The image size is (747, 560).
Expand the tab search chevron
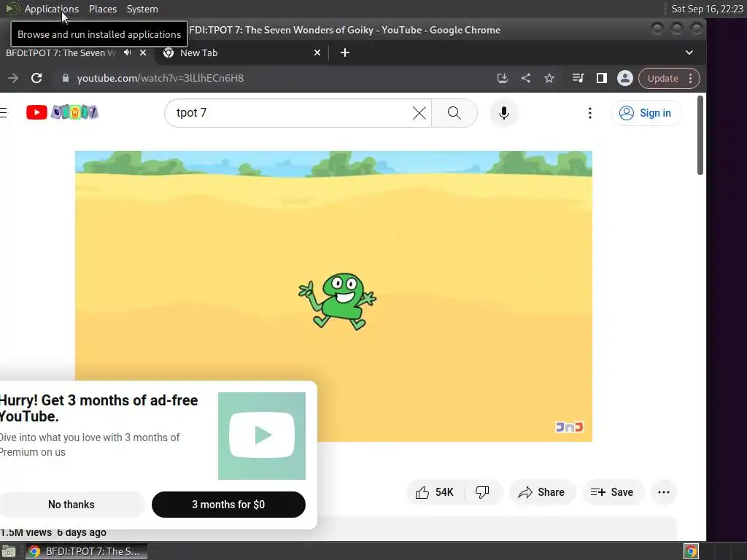[689, 52]
